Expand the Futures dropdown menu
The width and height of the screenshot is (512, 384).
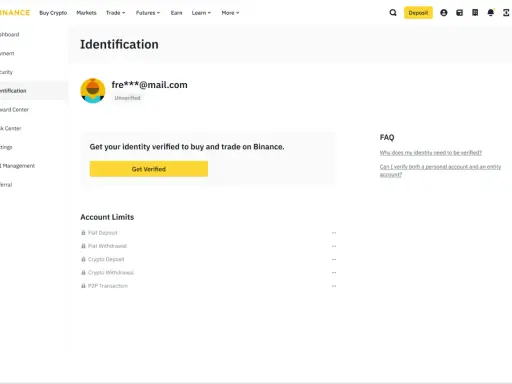(148, 13)
